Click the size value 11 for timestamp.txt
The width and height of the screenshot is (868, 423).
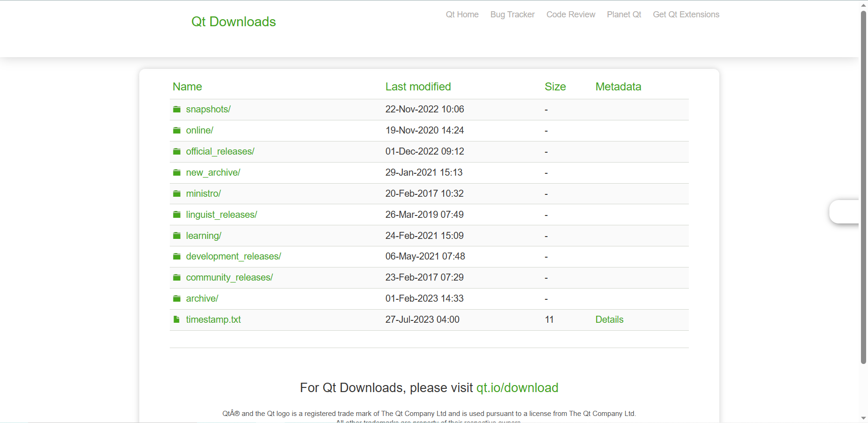549,319
